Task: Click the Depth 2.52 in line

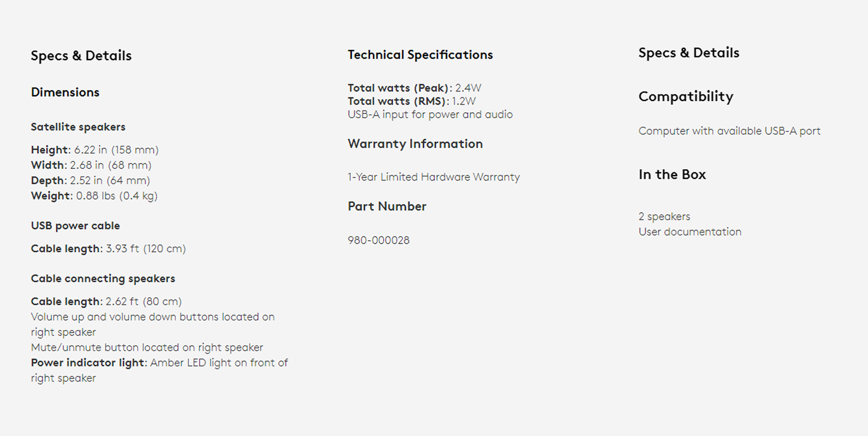Action: pyautogui.click(x=90, y=180)
